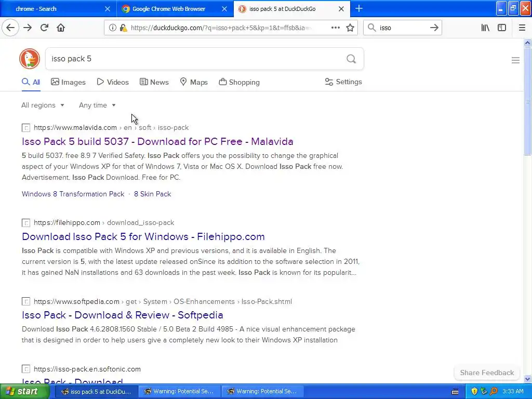Image resolution: width=532 pixels, height=399 pixels.
Task: Open second Warning: Potential Se... taskbar window
Action: click(x=262, y=392)
